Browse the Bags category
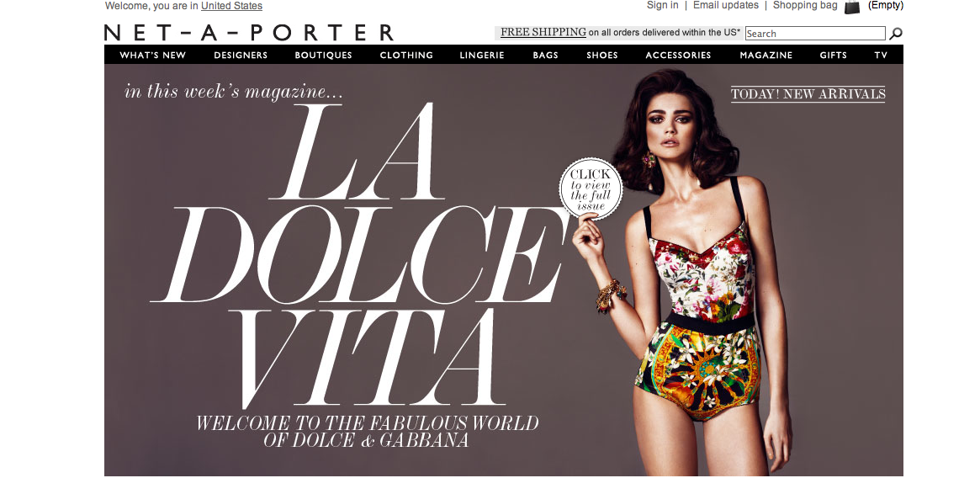The image size is (980, 478). click(x=546, y=55)
